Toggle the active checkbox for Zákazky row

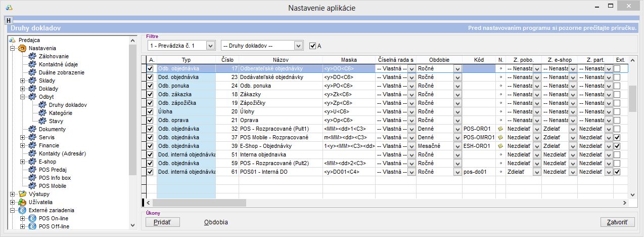point(150,94)
